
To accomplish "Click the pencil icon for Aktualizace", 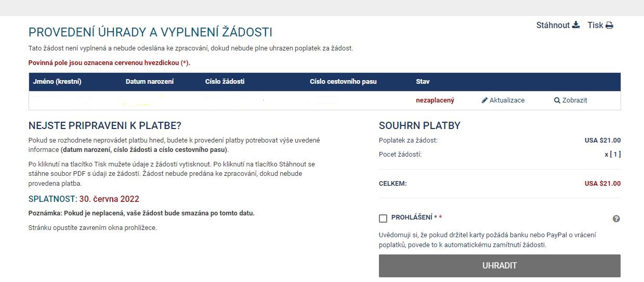I will (484, 100).
